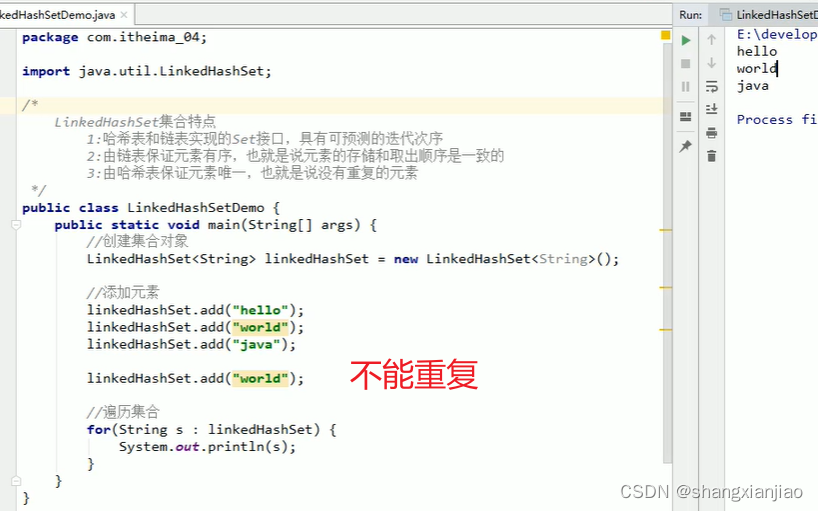818x511 pixels.
Task: Click world in the console output
Action: pos(757,69)
